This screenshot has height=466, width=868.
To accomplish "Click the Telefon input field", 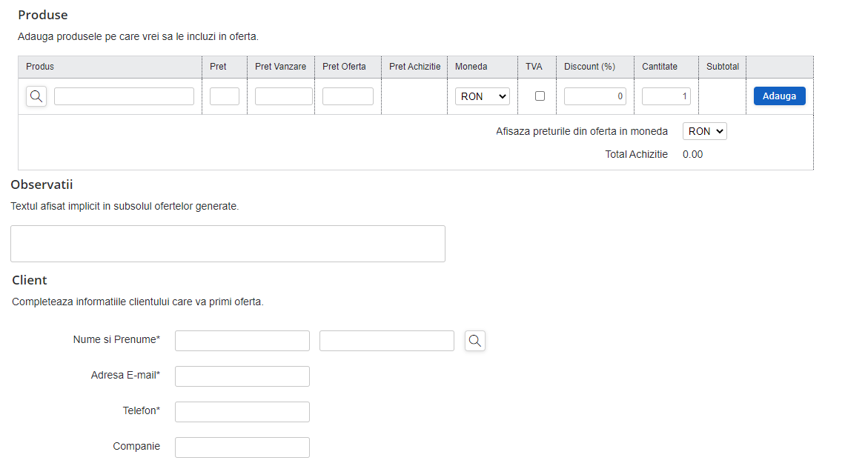I will point(242,412).
